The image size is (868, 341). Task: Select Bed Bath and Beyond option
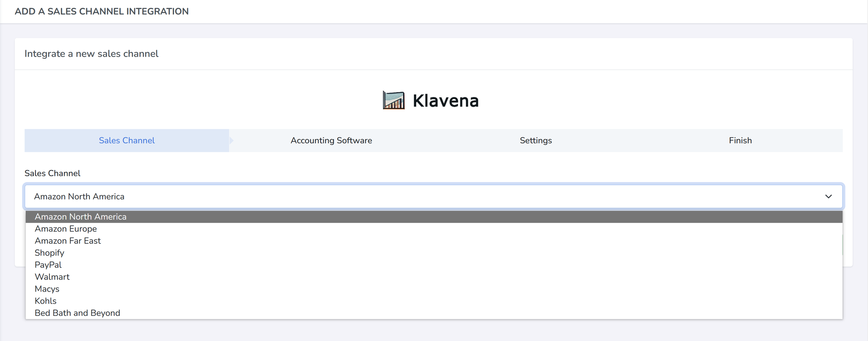coord(434,313)
